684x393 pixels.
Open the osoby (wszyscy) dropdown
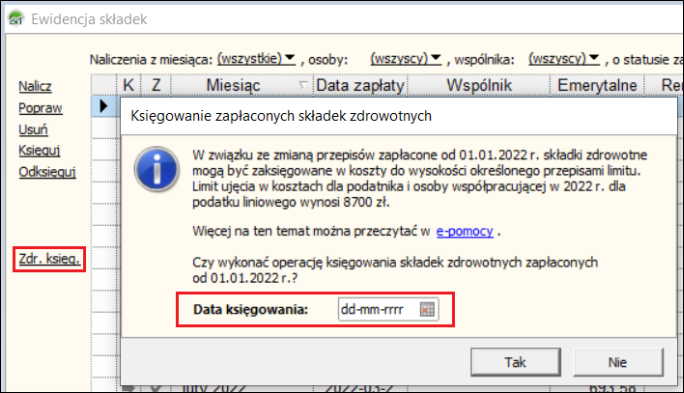(x=406, y=58)
